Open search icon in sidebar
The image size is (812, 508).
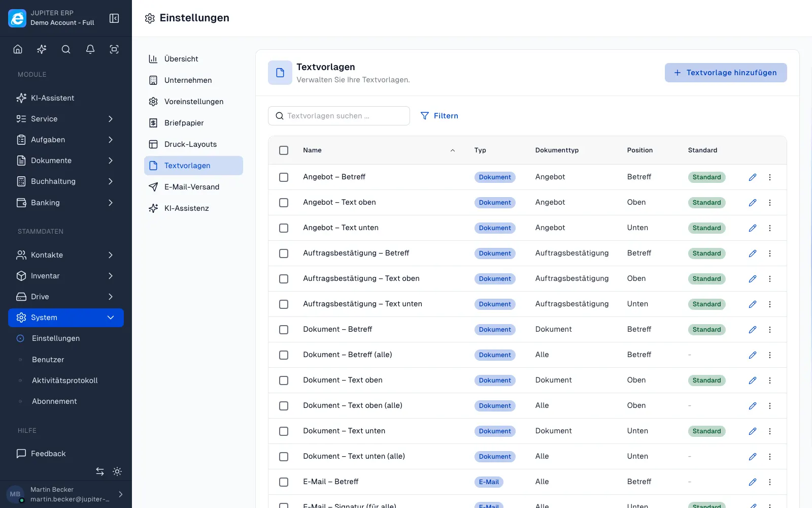(x=66, y=49)
